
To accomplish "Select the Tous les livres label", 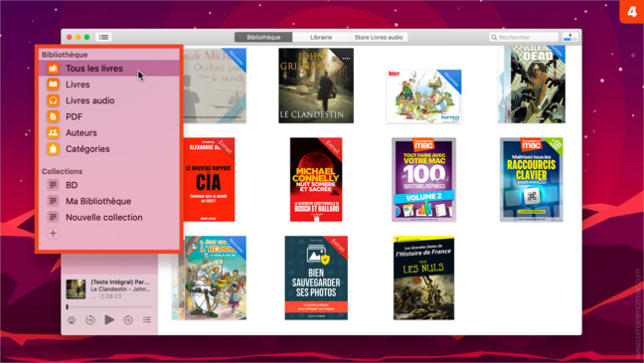I will [94, 69].
